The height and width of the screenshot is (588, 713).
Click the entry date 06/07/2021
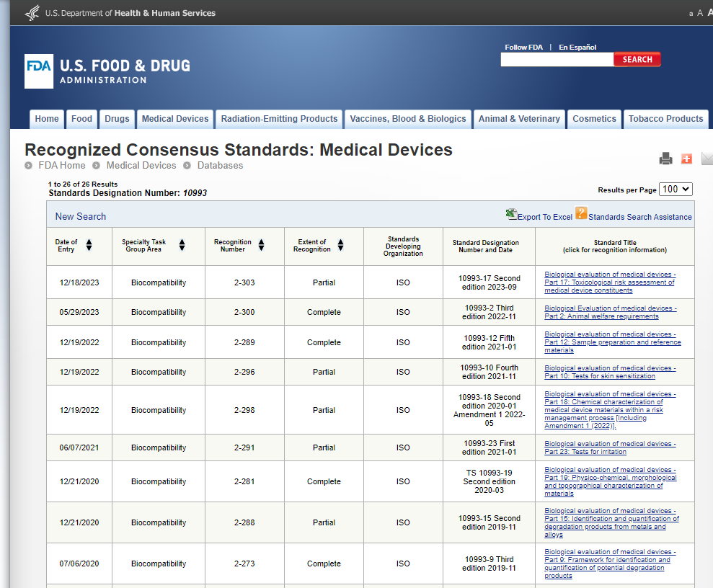79,447
